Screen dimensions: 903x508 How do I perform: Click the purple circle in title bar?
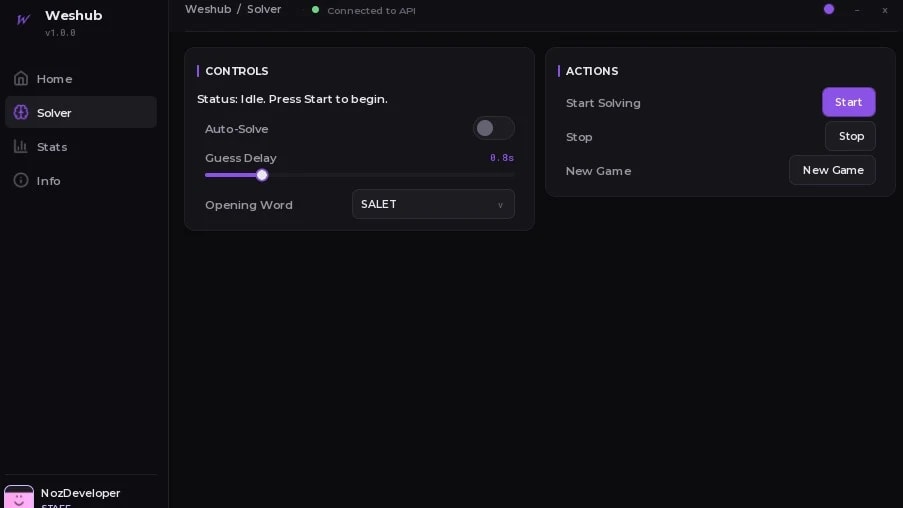829,9
